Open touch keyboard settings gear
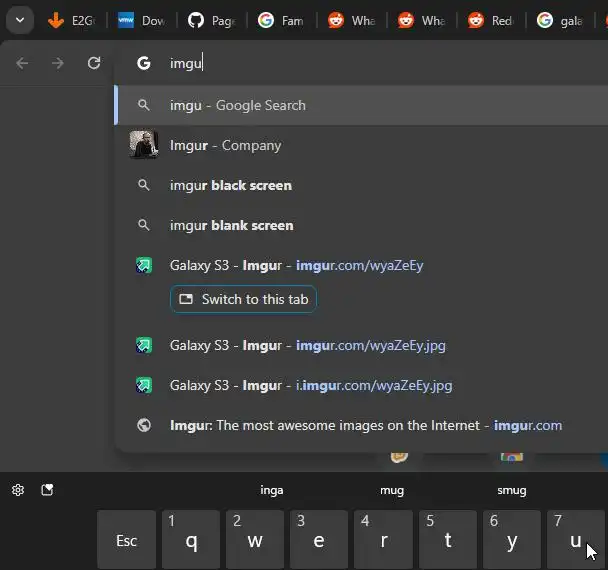 (x=18, y=490)
